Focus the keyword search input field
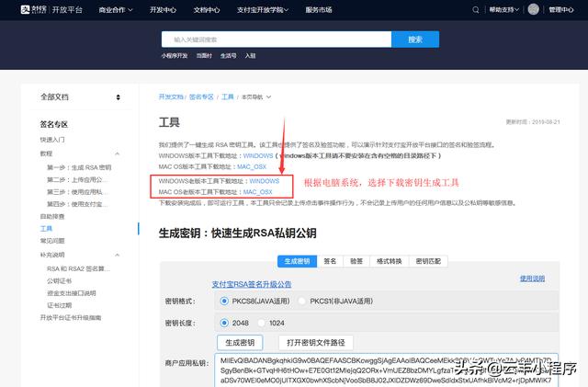This screenshot has width=588, height=387. 277,40
